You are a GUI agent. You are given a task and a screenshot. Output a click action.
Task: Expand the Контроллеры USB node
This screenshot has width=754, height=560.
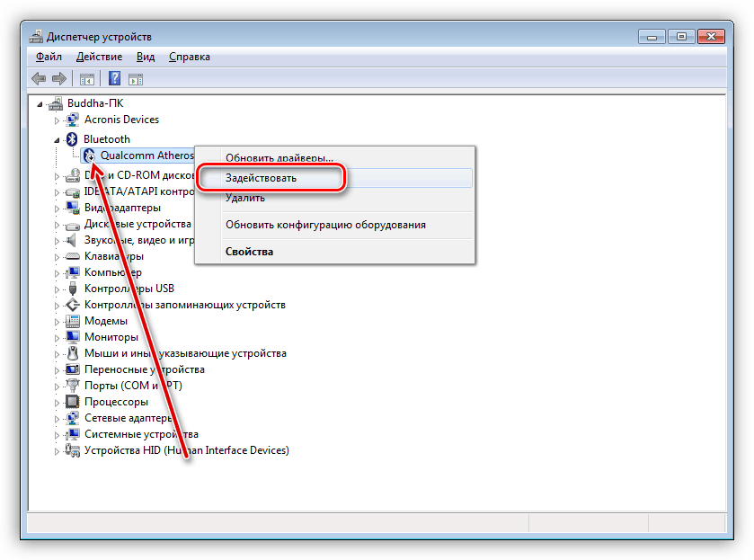coord(57,289)
